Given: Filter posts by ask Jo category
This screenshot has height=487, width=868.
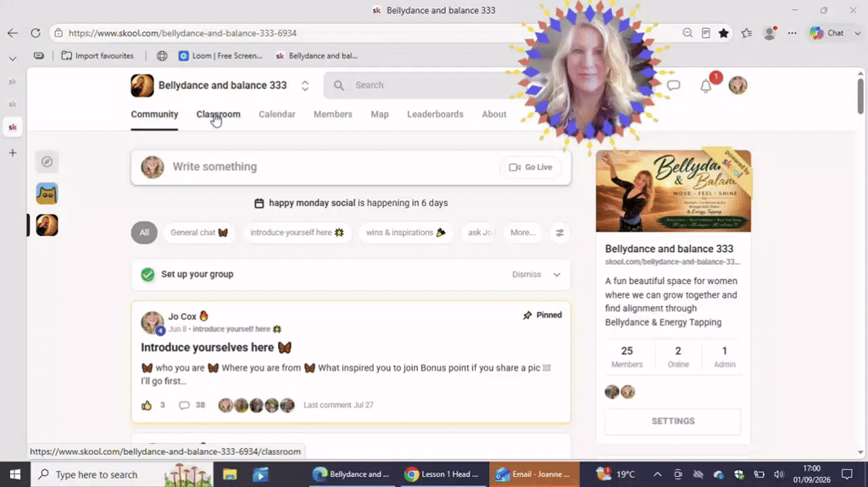Looking at the screenshot, I should (480, 232).
